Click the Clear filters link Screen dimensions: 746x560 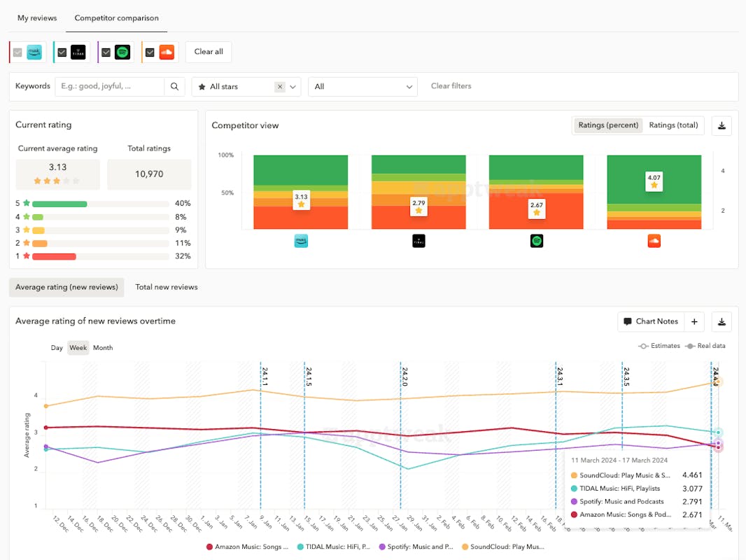point(451,86)
